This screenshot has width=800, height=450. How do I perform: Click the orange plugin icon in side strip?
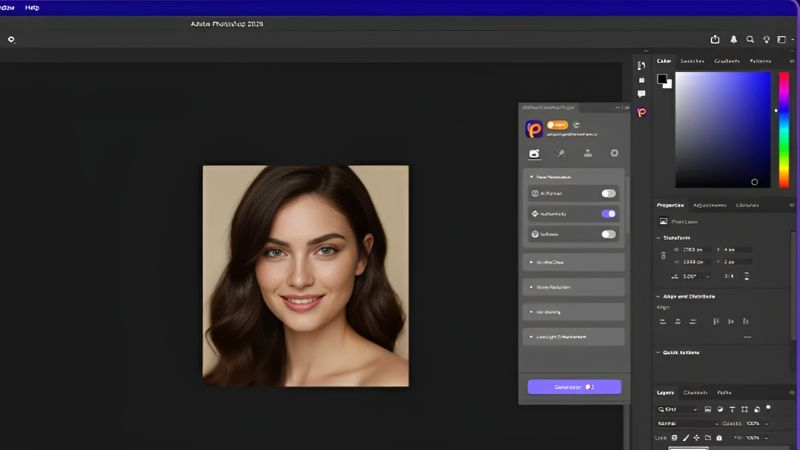click(x=641, y=112)
